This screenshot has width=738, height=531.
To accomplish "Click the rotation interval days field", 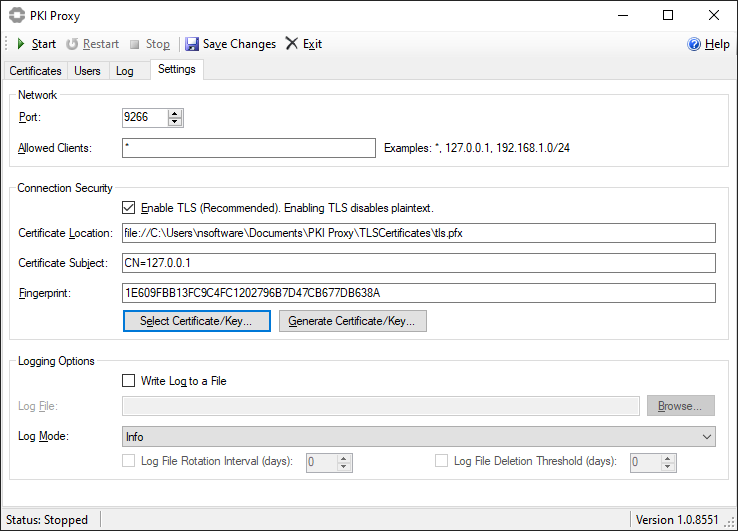I will (321, 463).
